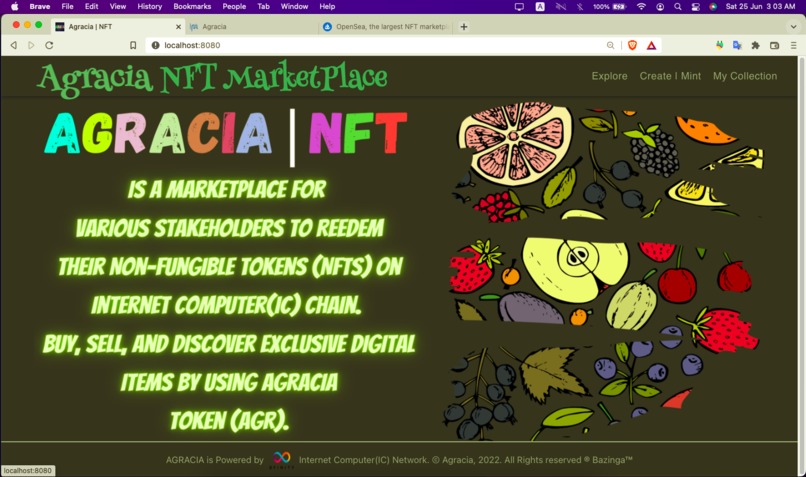This screenshot has width=806, height=477.
Task: Open the Google Translate extension icon
Action: (737, 45)
